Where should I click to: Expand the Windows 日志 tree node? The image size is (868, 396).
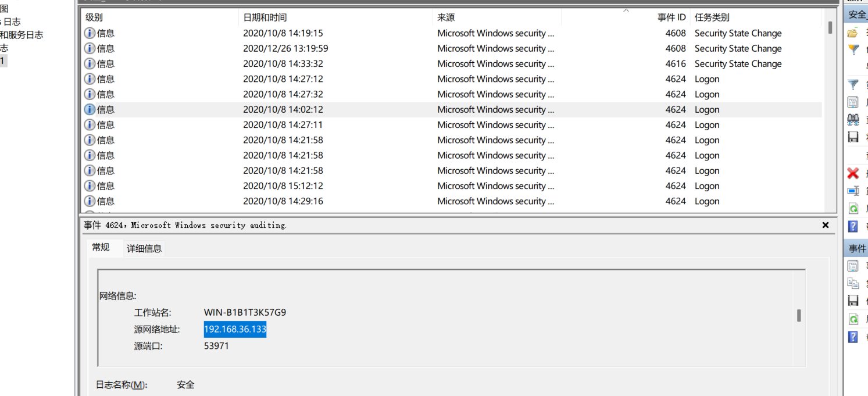pyautogui.click(x=15, y=20)
